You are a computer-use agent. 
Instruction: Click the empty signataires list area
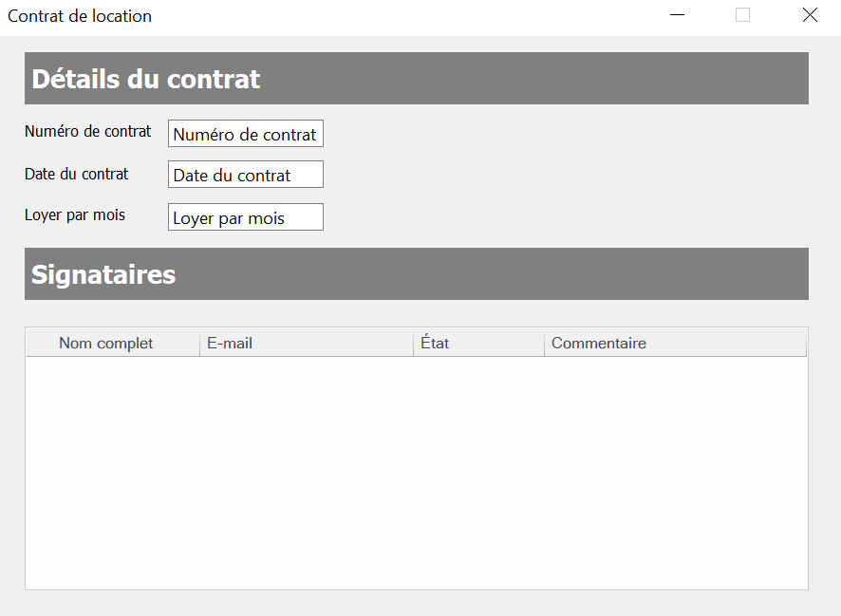click(416, 473)
